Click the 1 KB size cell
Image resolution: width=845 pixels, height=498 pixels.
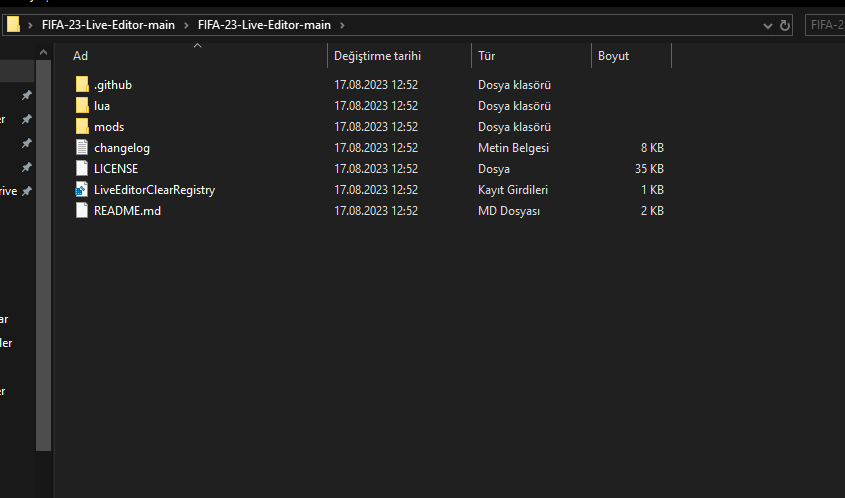click(x=652, y=190)
